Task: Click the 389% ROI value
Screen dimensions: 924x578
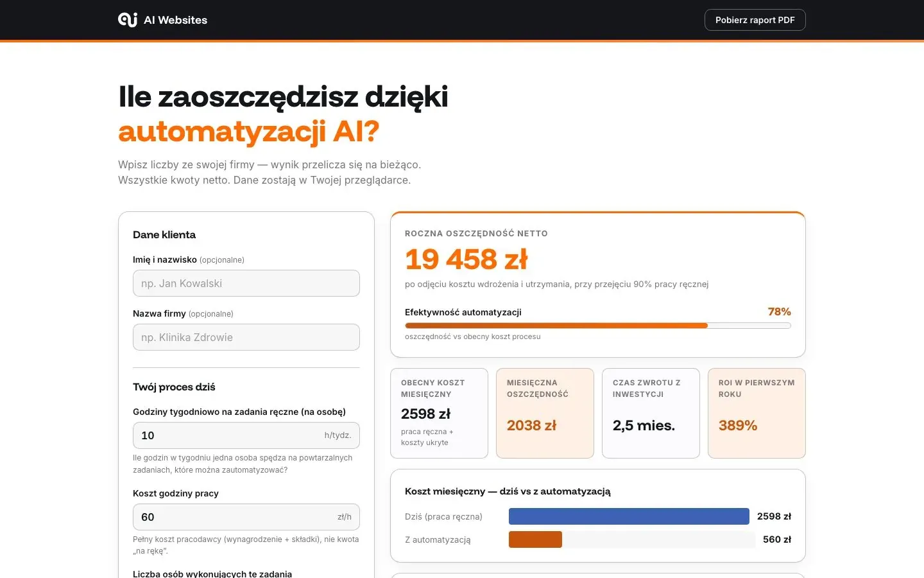Action: [738, 425]
